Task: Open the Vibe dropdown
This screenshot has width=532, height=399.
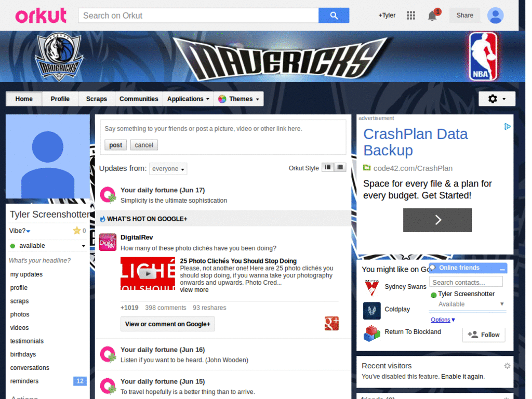Action: [x=20, y=231]
